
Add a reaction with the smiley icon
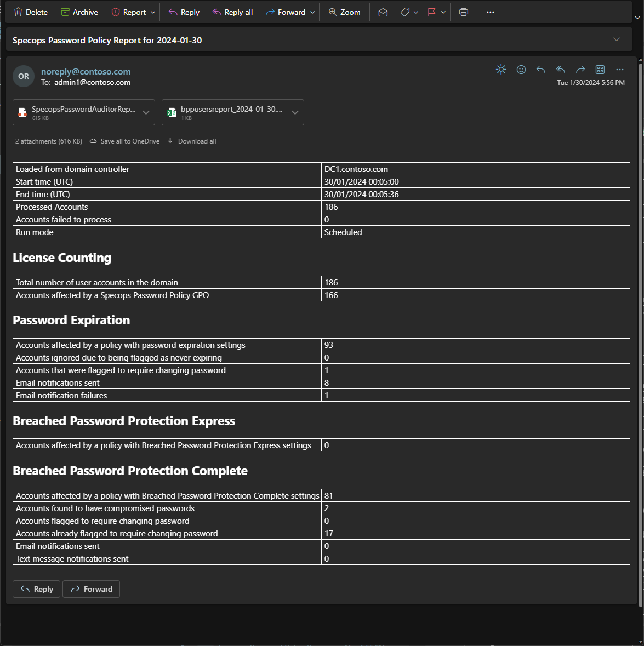(x=521, y=69)
